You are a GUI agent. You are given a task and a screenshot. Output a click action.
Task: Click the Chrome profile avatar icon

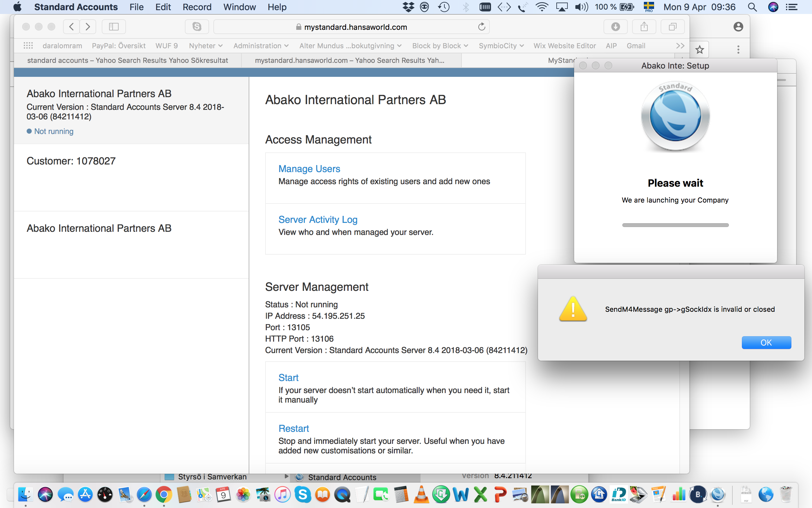738,27
